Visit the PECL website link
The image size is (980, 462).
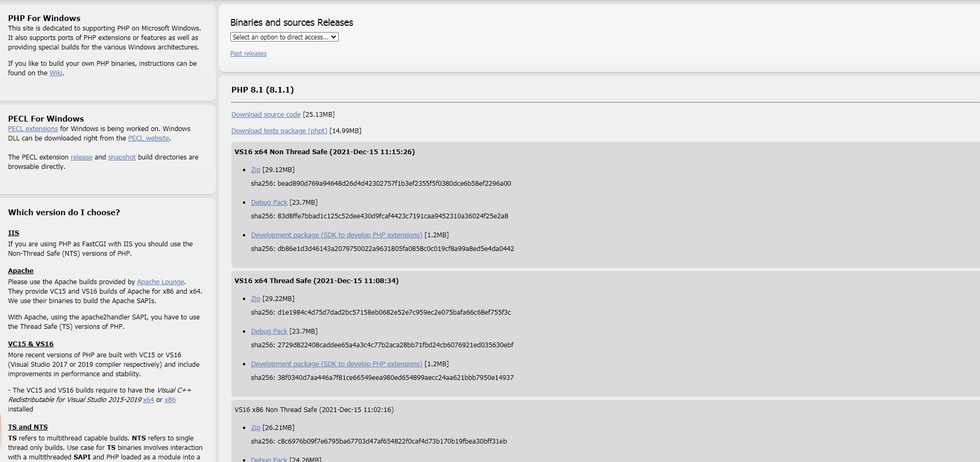click(x=148, y=138)
